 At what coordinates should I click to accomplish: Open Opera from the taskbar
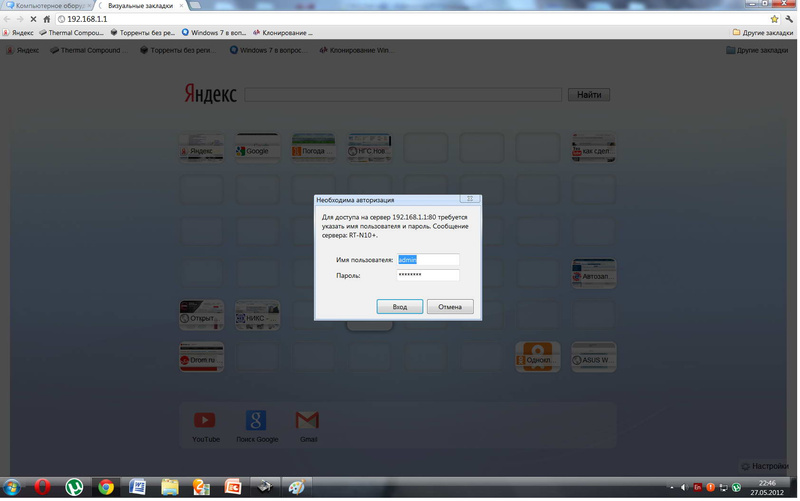(42, 487)
